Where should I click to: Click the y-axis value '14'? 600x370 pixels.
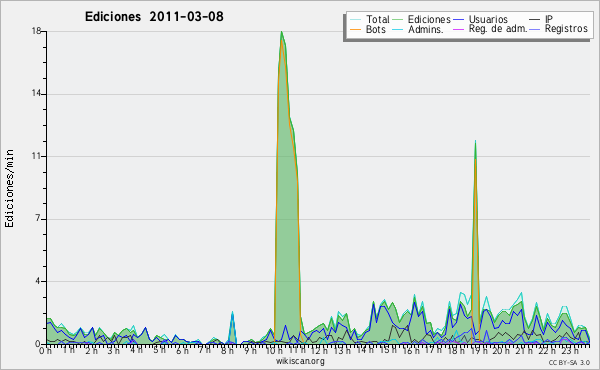pos(36,94)
